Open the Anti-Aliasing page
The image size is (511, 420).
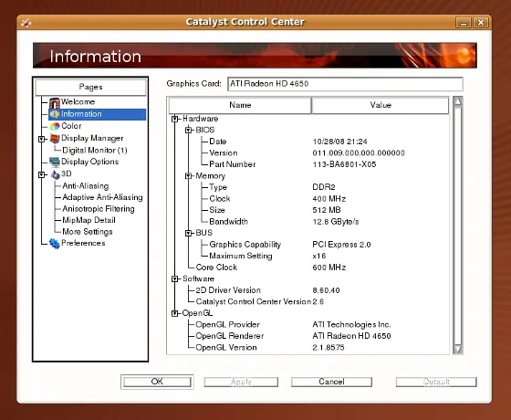pyautogui.click(x=86, y=186)
